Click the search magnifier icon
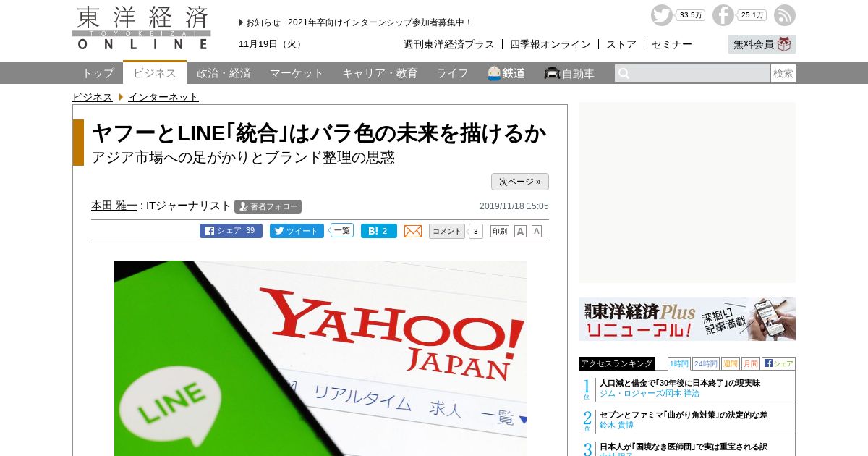The height and width of the screenshot is (456, 868). pyautogui.click(x=624, y=73)
